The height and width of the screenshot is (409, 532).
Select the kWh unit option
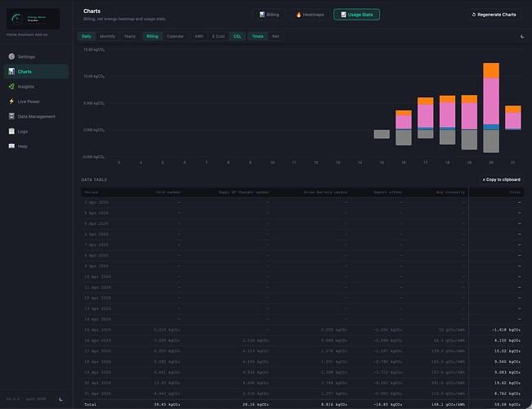(199, 36)
